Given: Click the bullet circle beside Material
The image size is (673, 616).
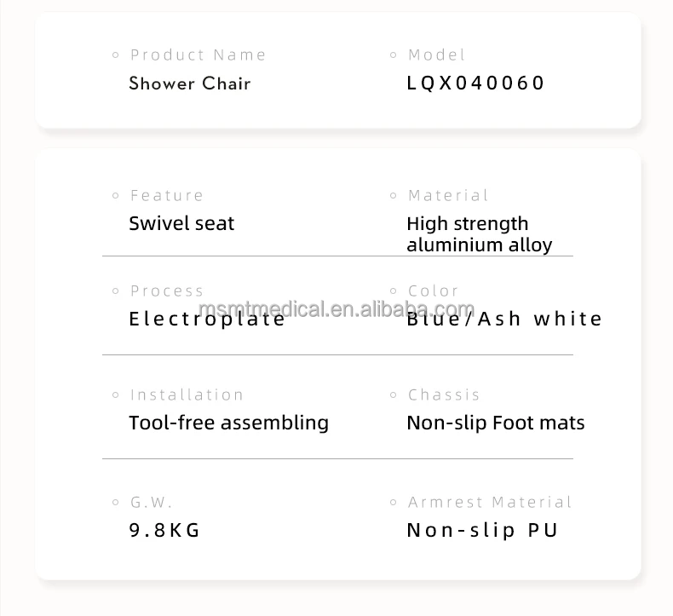Looking at the screenshot, I should (394, 196).
